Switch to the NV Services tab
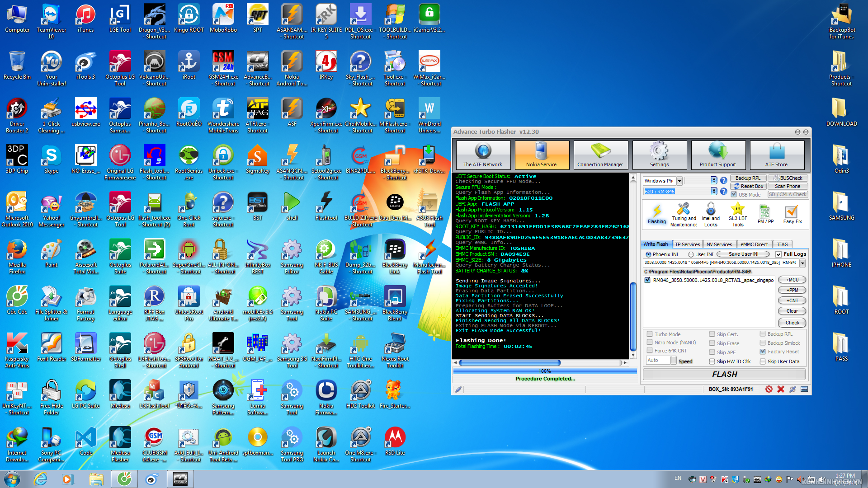This screenshot has width=868, height=488. pyautogui.click(x=719, y=244)
